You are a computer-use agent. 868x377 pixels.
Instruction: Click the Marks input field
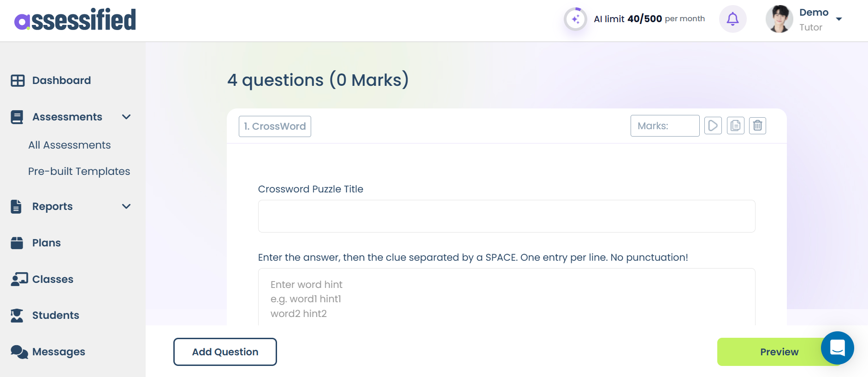665,126
